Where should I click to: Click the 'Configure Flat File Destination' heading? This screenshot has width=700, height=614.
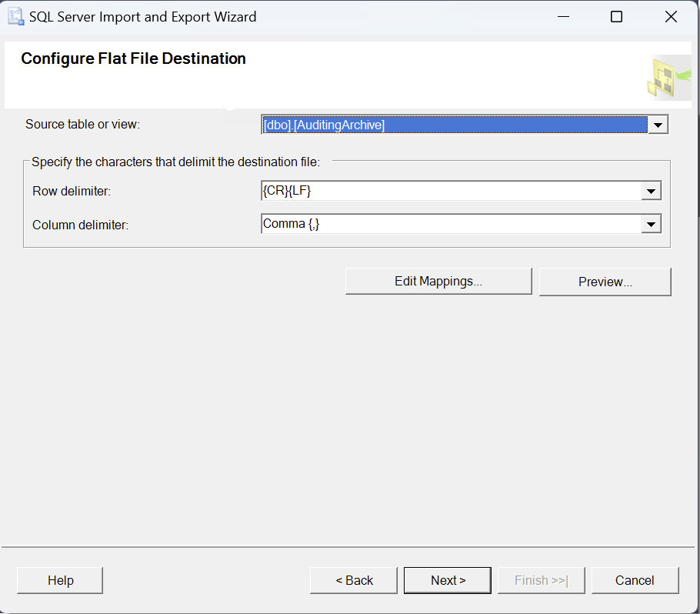click(x=133, y=58)
